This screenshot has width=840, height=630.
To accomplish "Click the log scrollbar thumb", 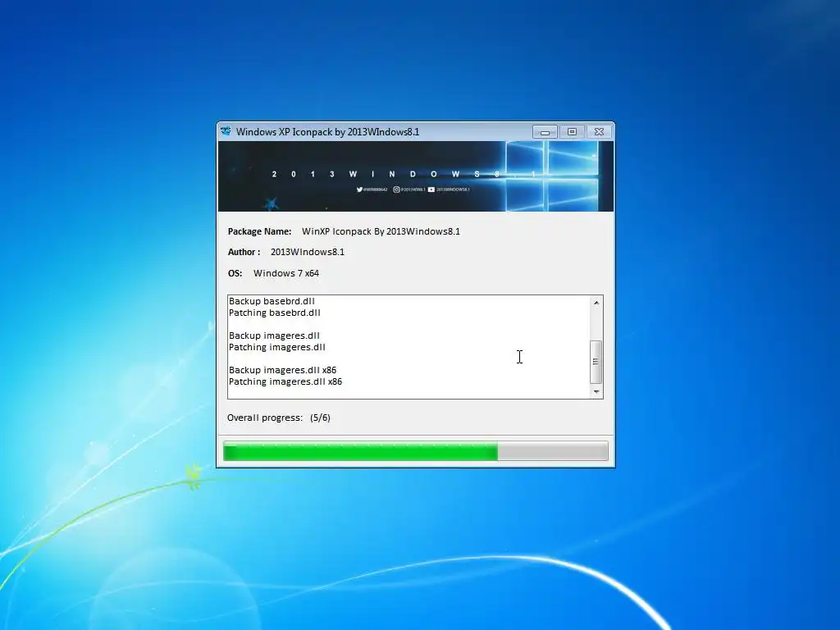I will point(596,362).
